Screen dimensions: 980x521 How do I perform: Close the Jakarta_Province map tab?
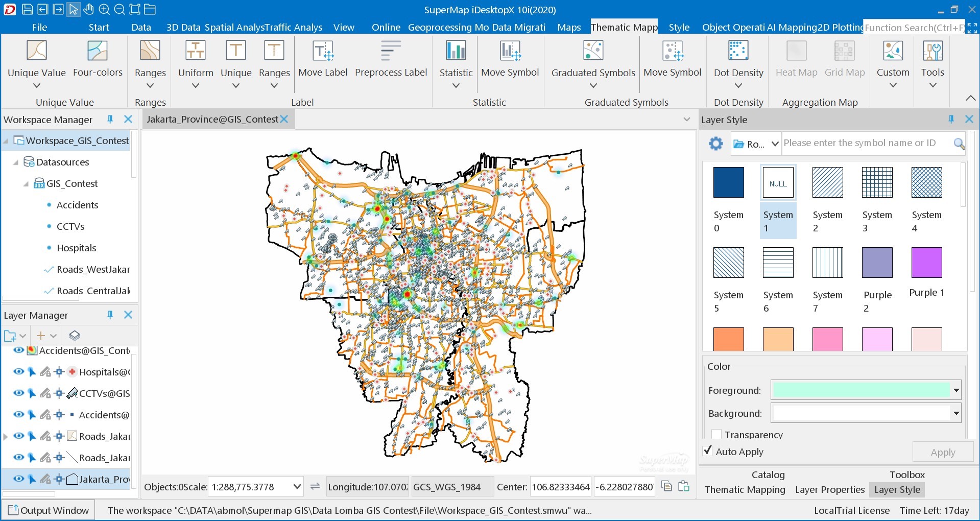284,119
